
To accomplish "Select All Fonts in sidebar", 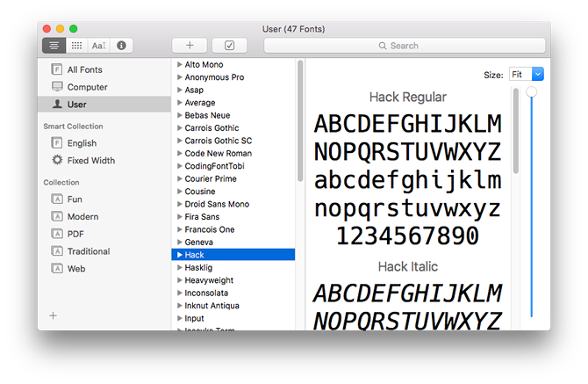I will (x=104, y=69).
